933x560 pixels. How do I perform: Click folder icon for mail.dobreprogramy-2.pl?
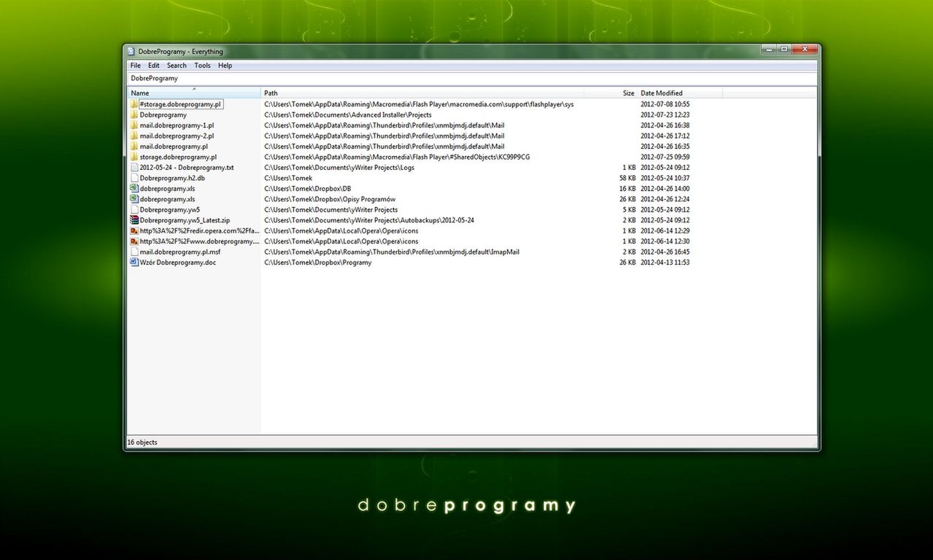[x=134, y=136]
